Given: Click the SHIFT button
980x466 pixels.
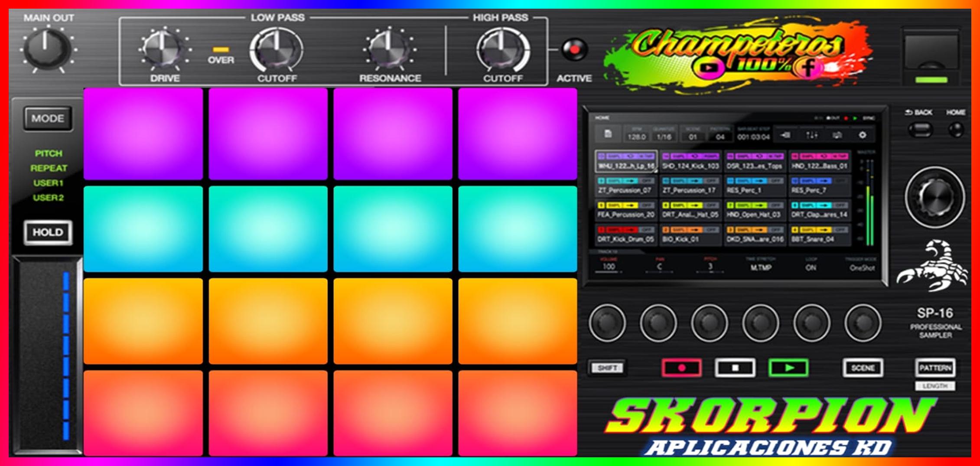Looking at the screenshot, I should [607, 368].
